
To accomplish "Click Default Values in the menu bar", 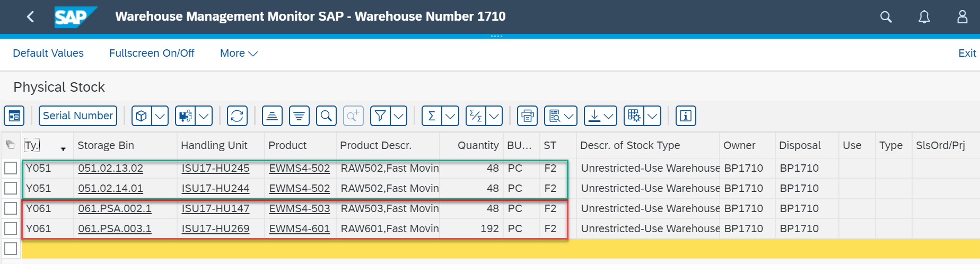I will [48, 53].
